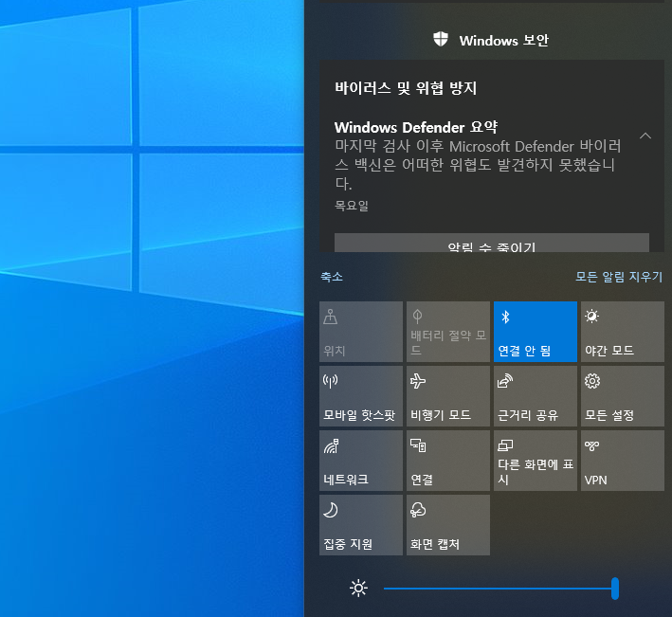Click the 바이러스 및 위협 방지 heading
Viewport: 672px width, 617px height.
click(406, 88)
